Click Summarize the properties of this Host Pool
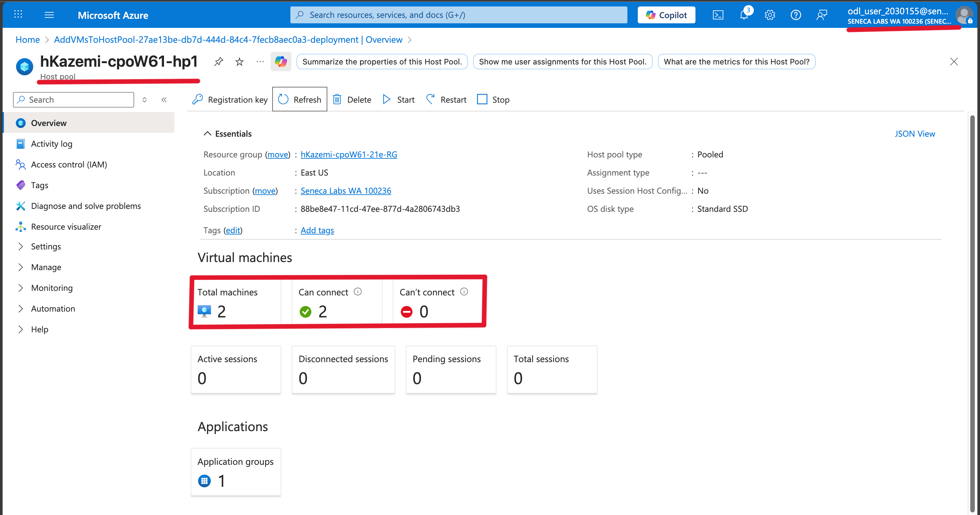Image resolution: width=980 pixels, height=515 pixels. [382, 62]
